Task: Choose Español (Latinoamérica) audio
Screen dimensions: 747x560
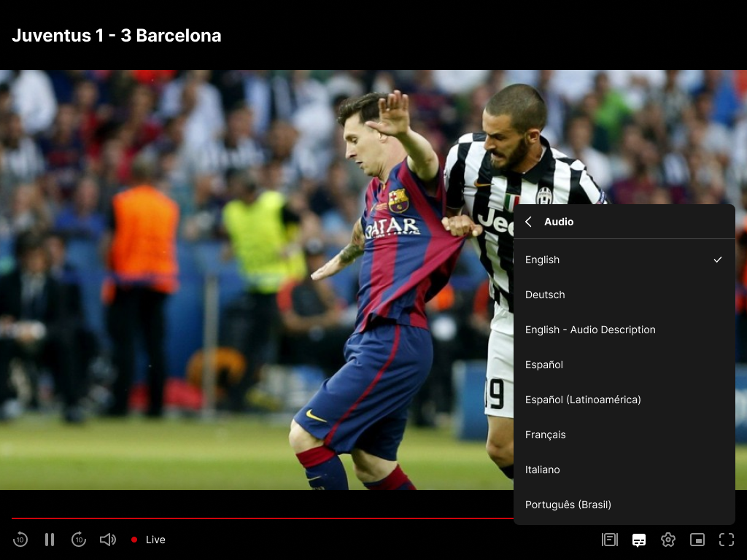Action: click(624, 400)
